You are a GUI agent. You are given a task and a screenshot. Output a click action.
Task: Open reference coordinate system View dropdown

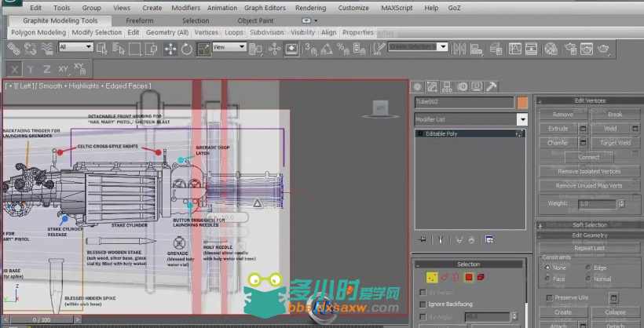pyautogui.click(x=229, y=47)
